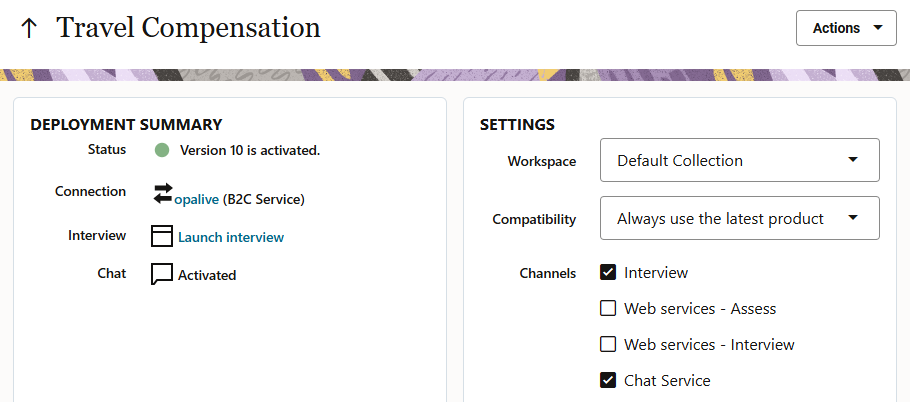910x402 pixels.
Task: Click the green status indicator dot
Action: click(x=162, y=151)
